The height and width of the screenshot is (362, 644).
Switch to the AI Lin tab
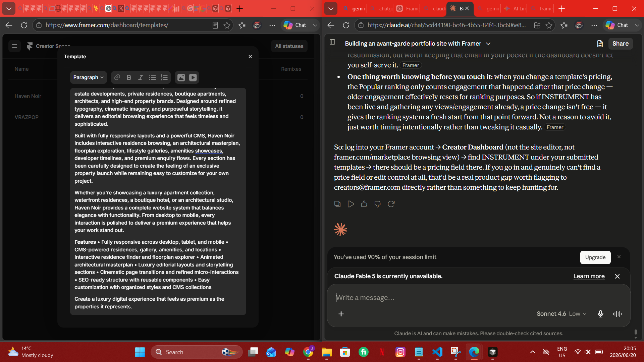click(x=515, y=9)
